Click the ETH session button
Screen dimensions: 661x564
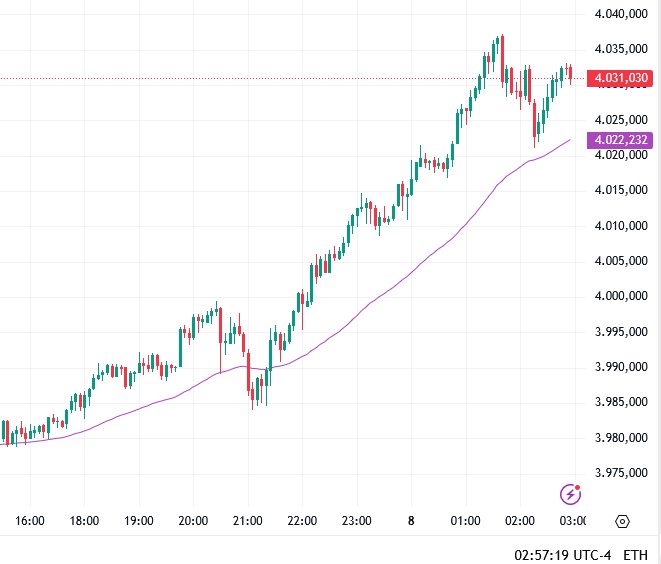(635, 553)
